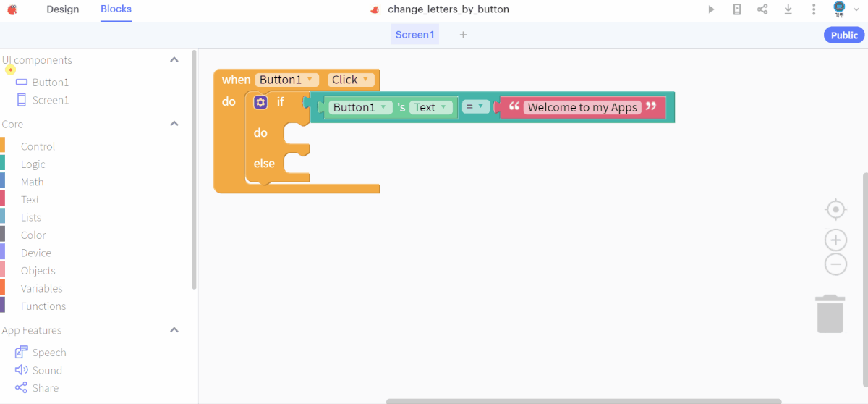This screenshot has height=404, width=868.
Task: Zoom in on the blocks workspace
Action: click(x=835, y=240)
